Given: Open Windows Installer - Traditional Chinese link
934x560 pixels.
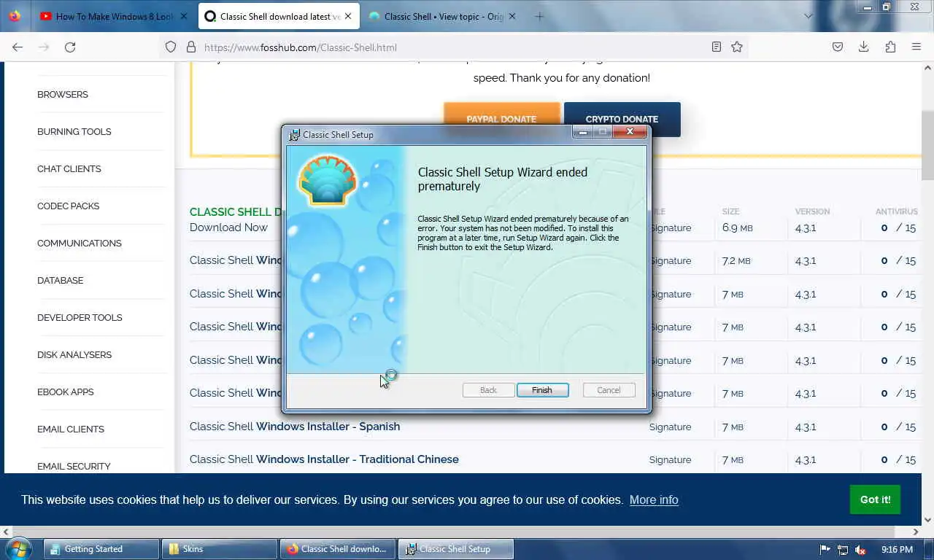Looking at the screenshot, I should 324,459.
